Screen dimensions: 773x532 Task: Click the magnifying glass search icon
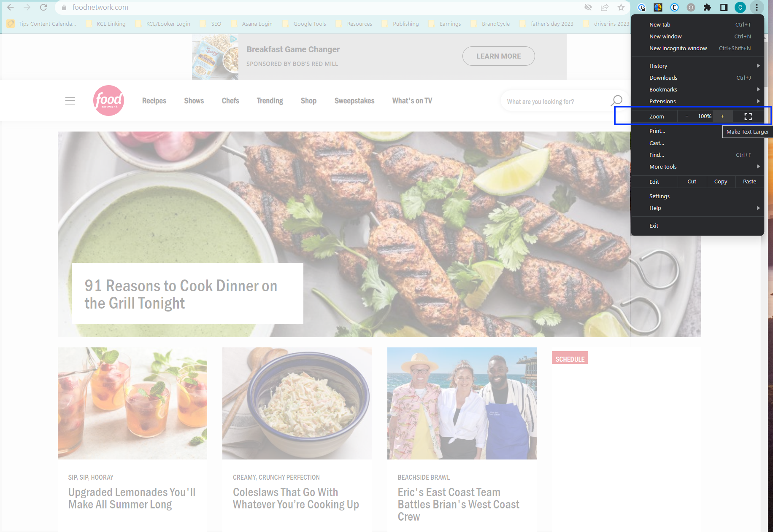pyautogui.click(x=616, y=101)
